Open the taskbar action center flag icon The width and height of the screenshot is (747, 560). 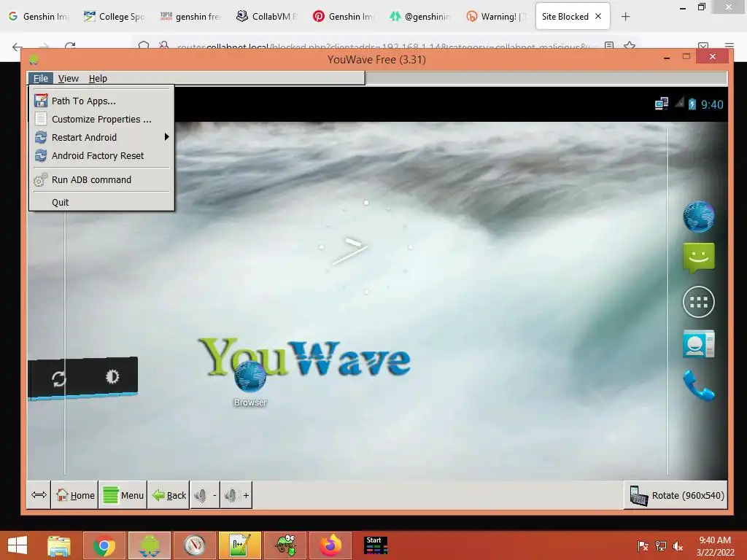[643, 546]
